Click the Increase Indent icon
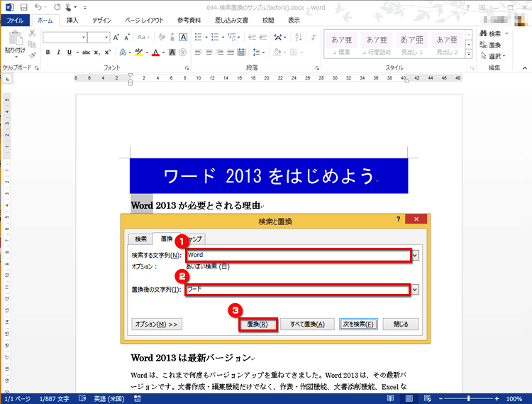The width and height of the screenshot is (532, 404). 262,37
